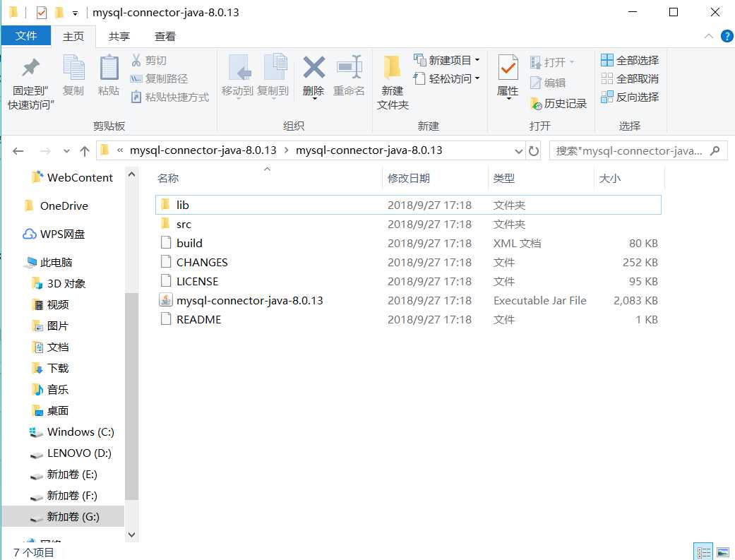Open Downloads (下载) folder
The width and height of the screenshot is (735, 560).
[x=50, y=368]
